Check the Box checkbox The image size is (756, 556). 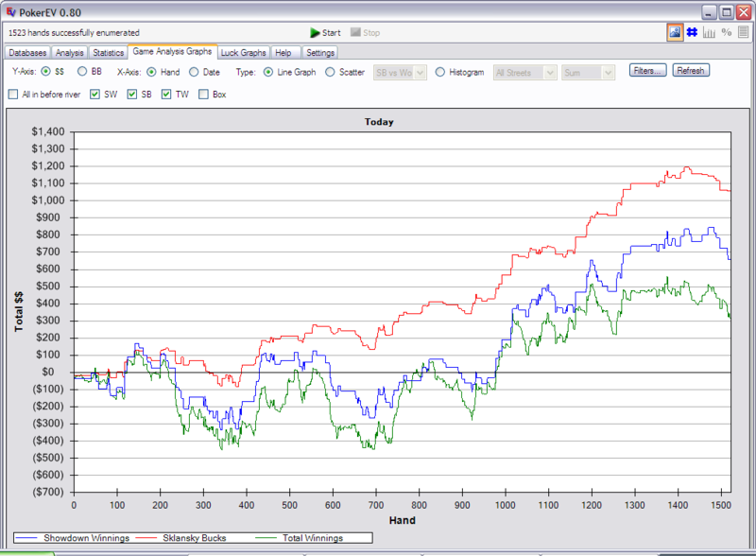tap(203, 95)
